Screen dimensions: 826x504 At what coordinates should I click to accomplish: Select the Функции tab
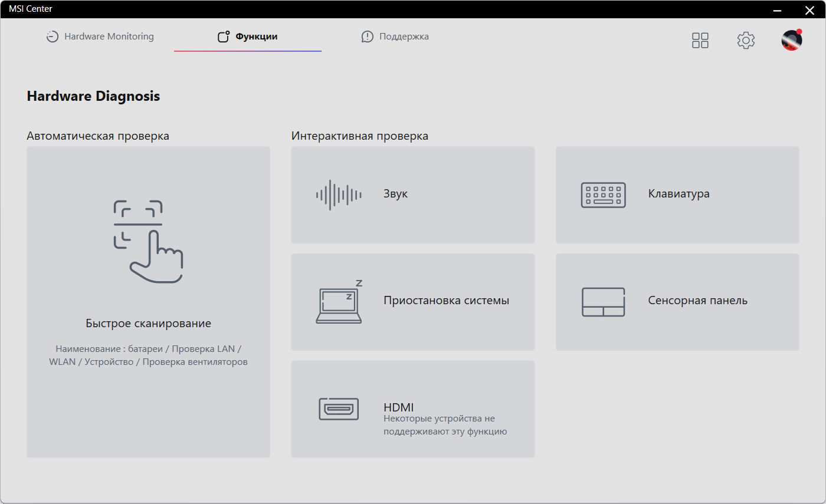(x=248, y=37)
